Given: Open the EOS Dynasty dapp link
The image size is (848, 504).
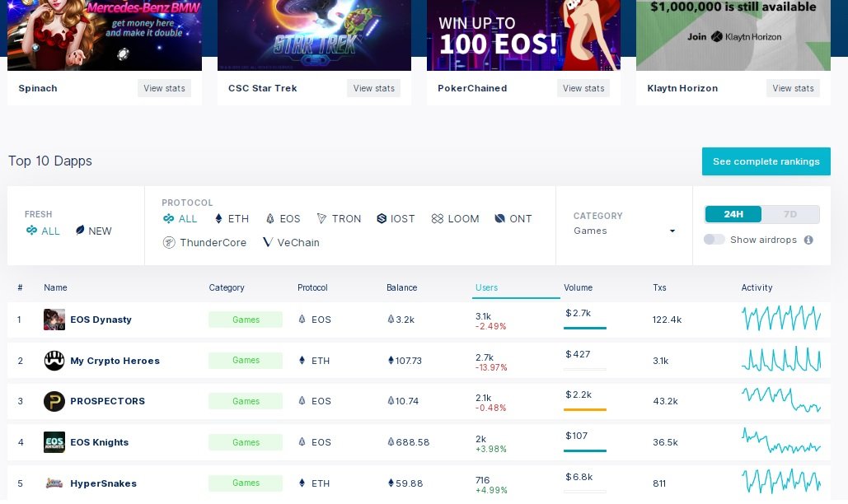Looking at the screenshot, I should (x=101, y=320).
